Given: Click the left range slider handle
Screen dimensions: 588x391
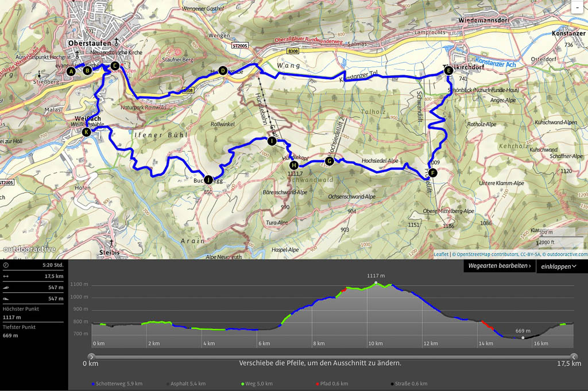Looking at the screenshot, I should [x=91, y=356].
